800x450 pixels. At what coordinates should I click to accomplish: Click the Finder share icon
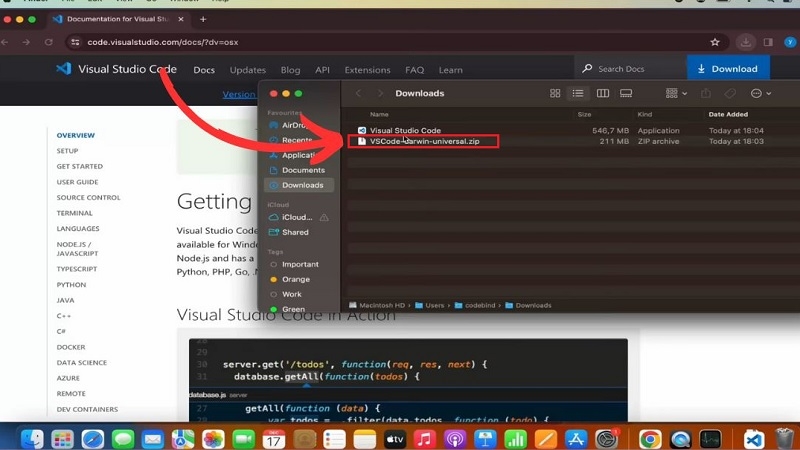click(706, 93)
